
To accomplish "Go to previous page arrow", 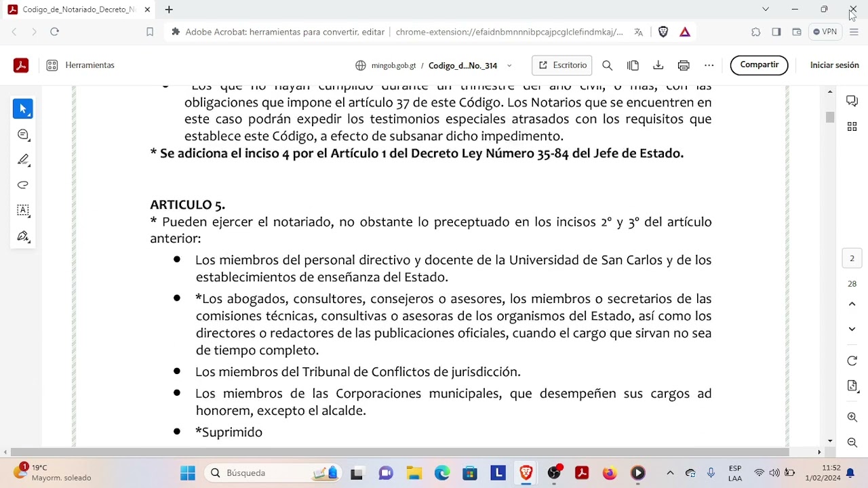I will coord(852,304).
